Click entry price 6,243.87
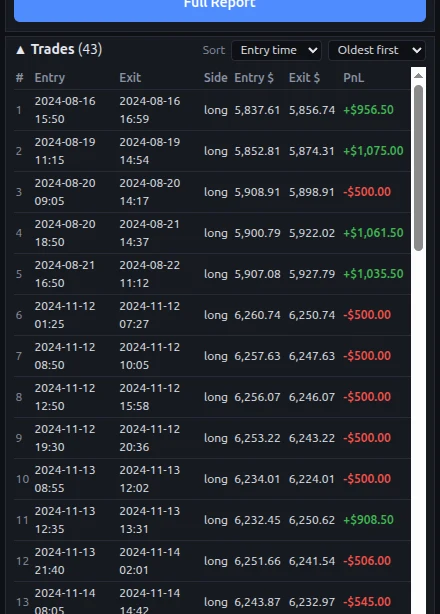 [x=257, y=602]
